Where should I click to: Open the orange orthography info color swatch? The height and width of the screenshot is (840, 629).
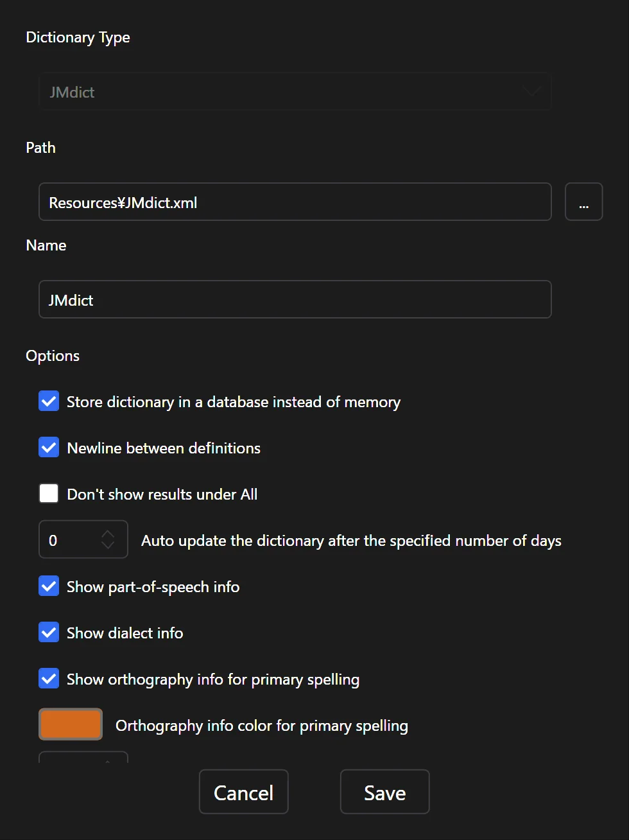click(71, 724)
